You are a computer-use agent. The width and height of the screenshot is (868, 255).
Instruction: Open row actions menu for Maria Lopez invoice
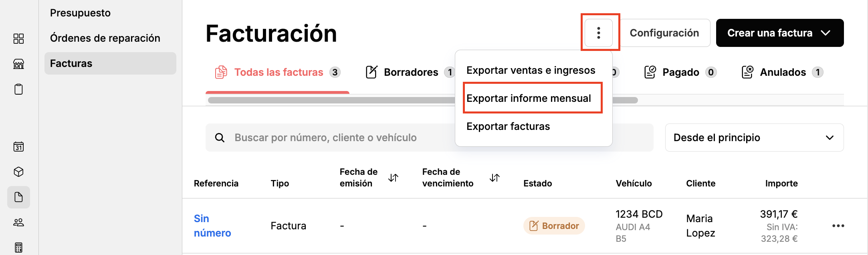coord(838,226)
